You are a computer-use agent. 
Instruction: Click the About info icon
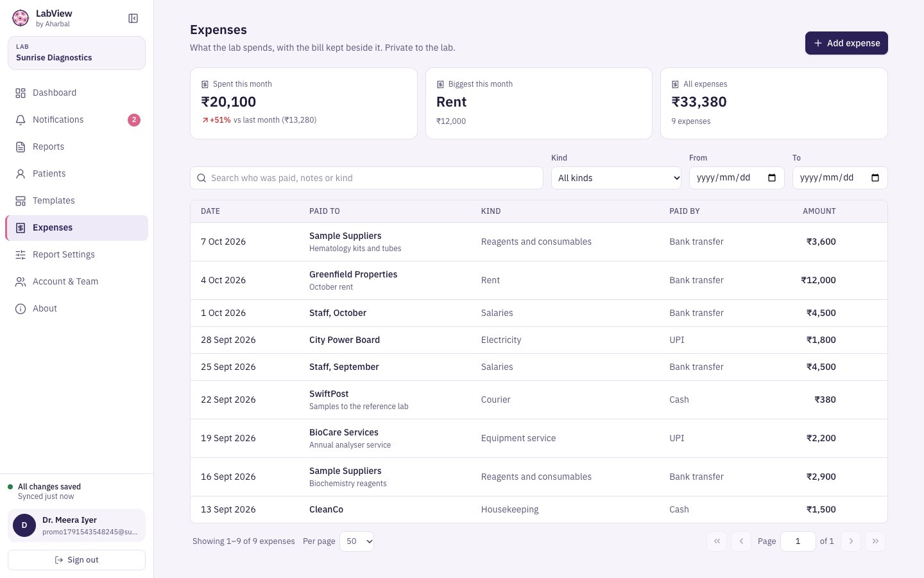21,309
